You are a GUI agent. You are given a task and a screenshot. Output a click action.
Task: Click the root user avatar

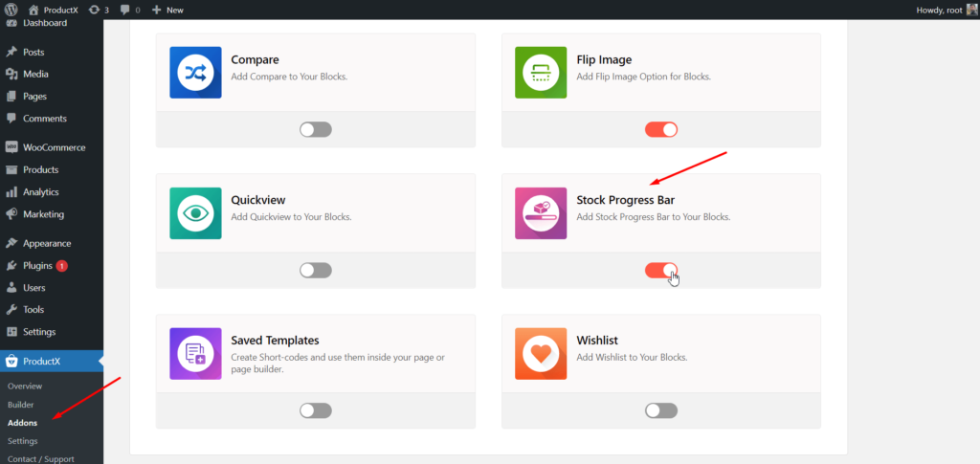click(971, 10)
